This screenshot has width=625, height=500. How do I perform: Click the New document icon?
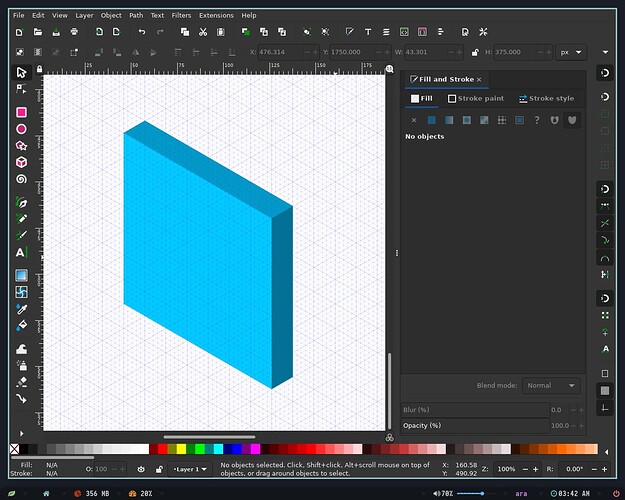(x=19, y=32)
